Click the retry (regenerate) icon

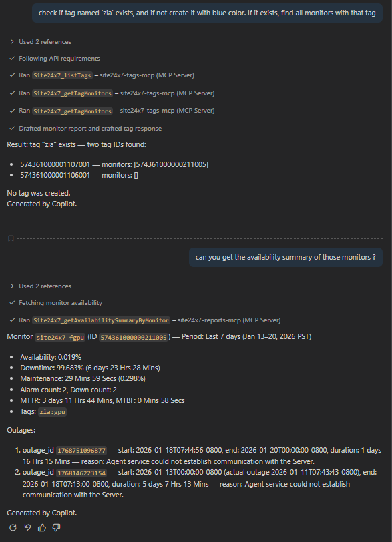pos(13,527)
